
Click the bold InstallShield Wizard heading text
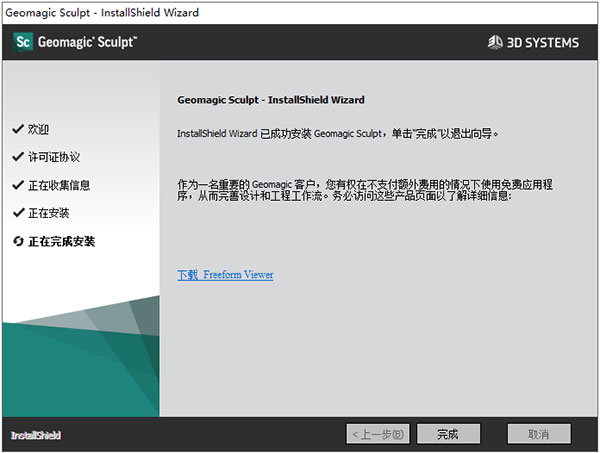(x=270, y=101)
